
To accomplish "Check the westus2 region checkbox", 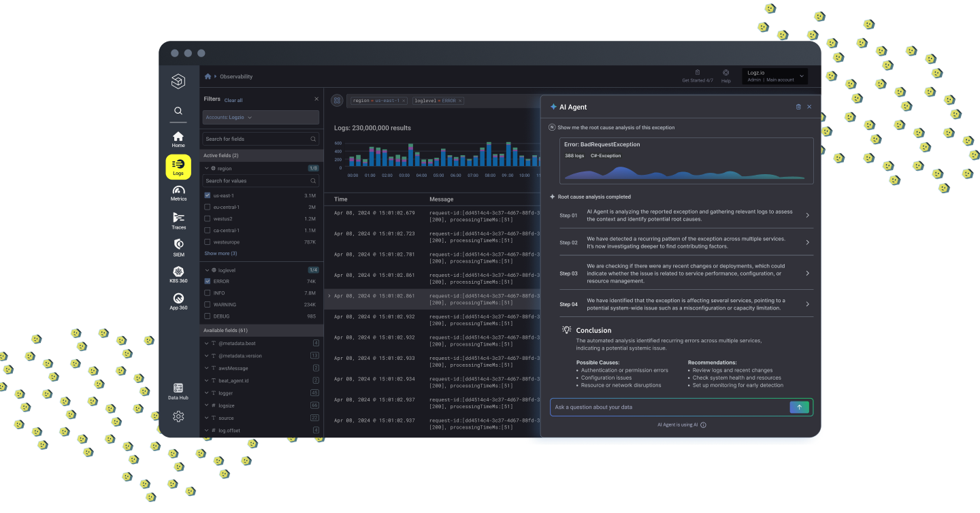I will pyautogui.click(x=208, y=218).
